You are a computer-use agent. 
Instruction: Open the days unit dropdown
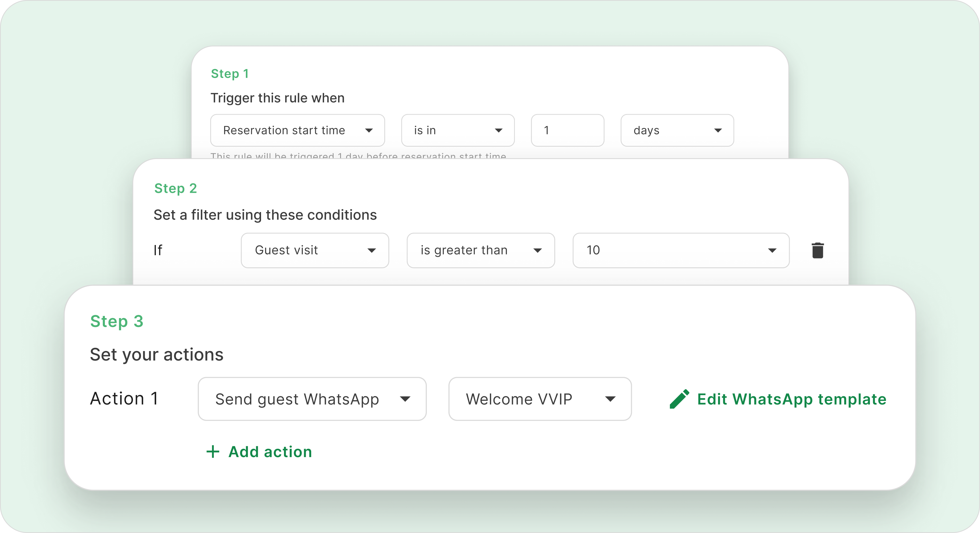click(677, 130)
